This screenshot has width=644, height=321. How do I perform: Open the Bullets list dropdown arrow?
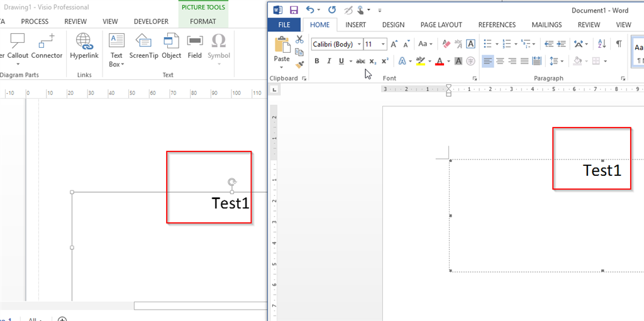(497, 44)
